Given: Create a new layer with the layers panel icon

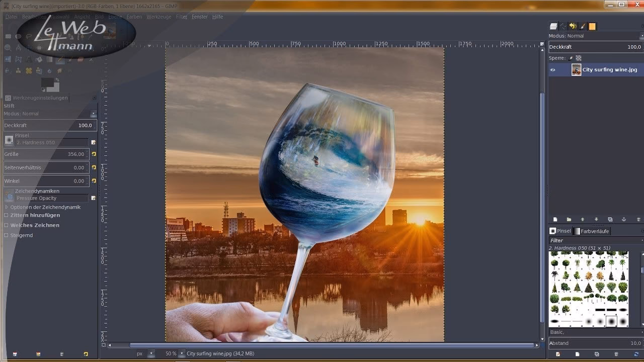Looking at the screenshot, I should click(555, 220).
